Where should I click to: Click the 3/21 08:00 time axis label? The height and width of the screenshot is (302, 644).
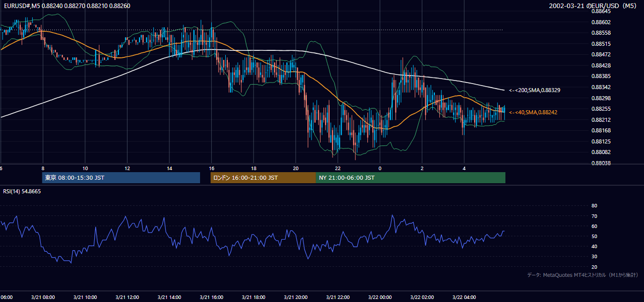point(43,297)
